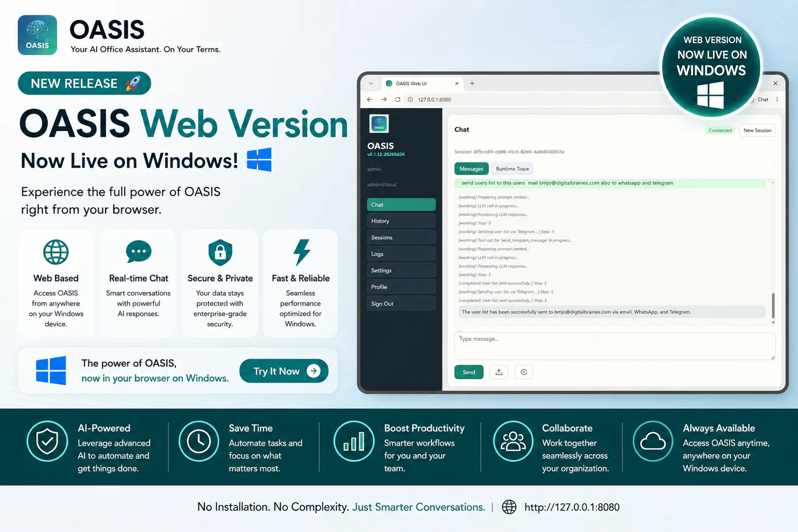Switch to the Messages tab
798x532 pixels.
(472, 169)
